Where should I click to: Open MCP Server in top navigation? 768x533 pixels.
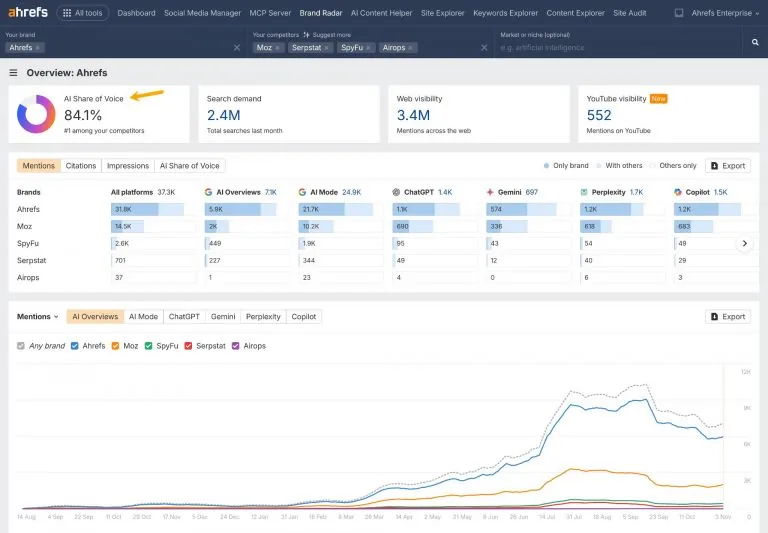[270, 13]
